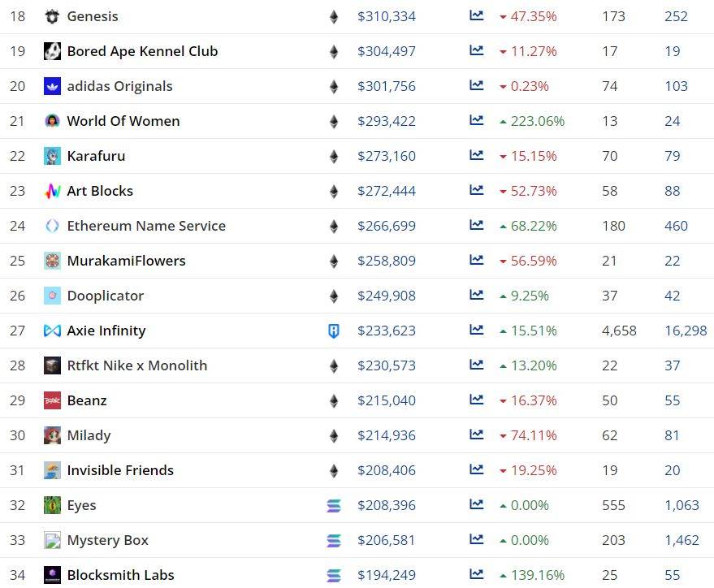Viewport: 714px width, 588px height.
Task: Click the Ethereum chain icon for Karafuru
Action: 333,156
